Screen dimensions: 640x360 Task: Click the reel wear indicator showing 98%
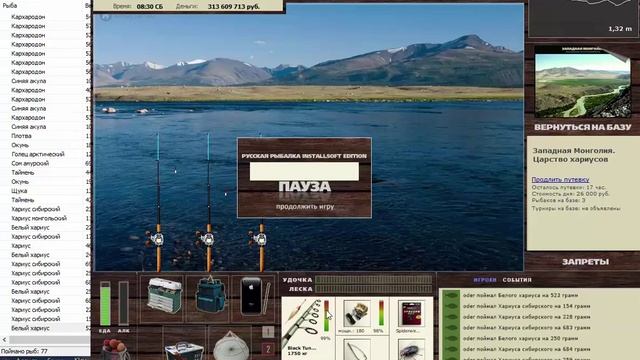(381, 313)
